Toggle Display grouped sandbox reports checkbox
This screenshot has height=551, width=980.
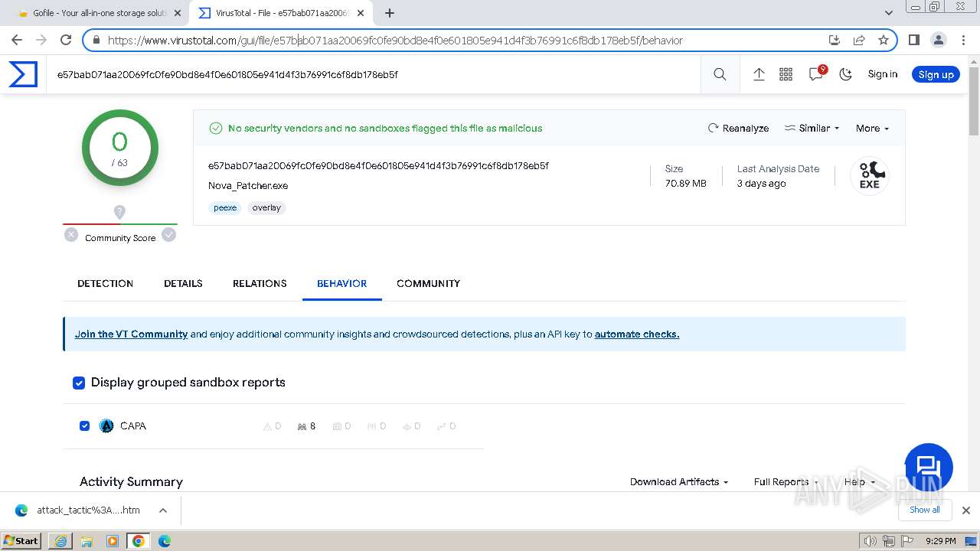pyautogui.click(x=79, y=383)
